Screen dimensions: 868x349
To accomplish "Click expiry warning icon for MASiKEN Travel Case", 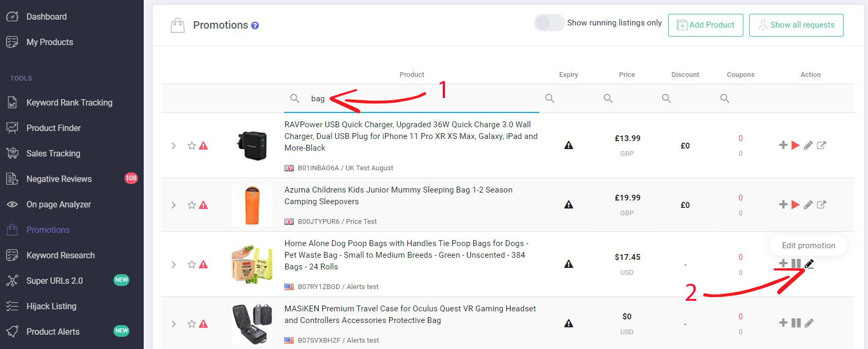I will coord(568,324).
